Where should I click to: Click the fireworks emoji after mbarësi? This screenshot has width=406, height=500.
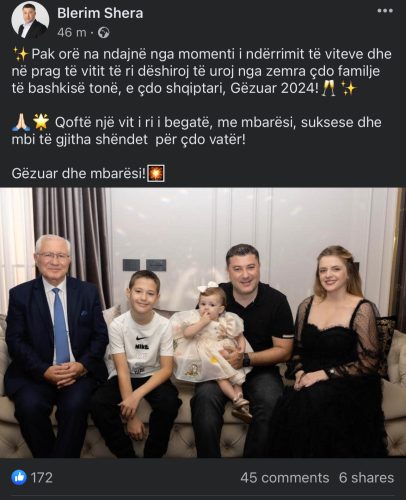[156, 174]
